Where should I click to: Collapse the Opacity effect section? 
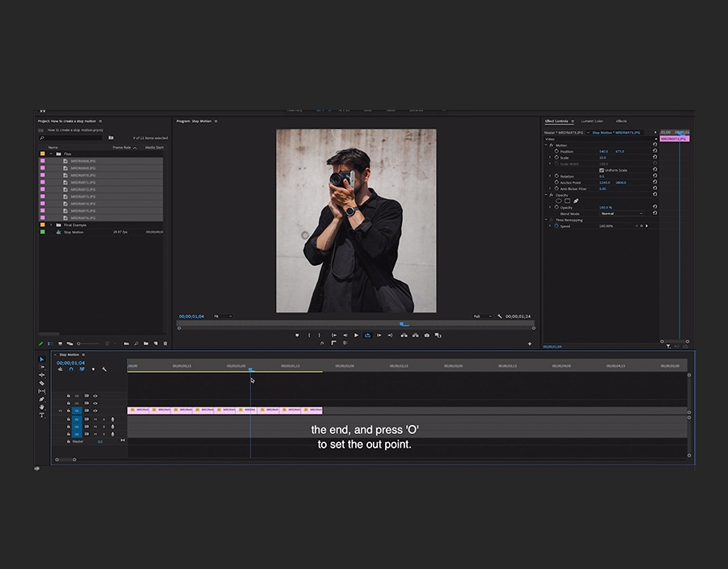(546, 196)
